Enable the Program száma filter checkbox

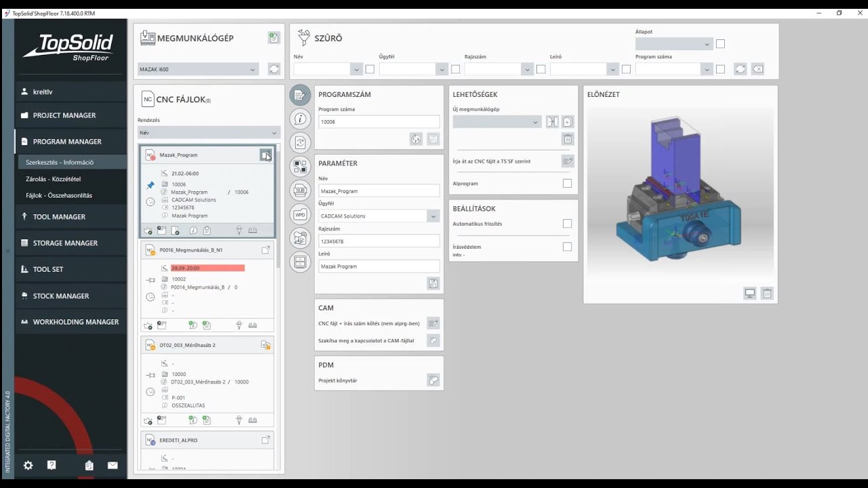click(x=720, y=69)
